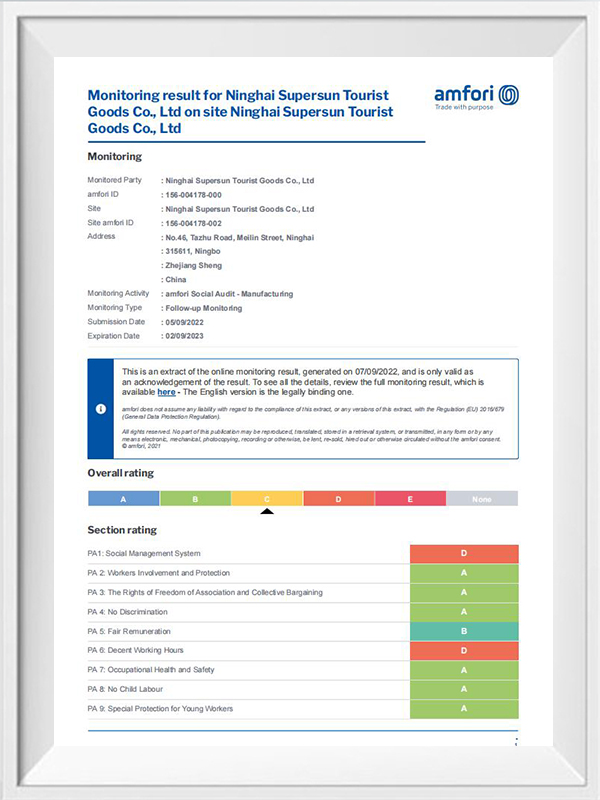Select overall rating E segment
600x800 pixels.
[410, 498]
